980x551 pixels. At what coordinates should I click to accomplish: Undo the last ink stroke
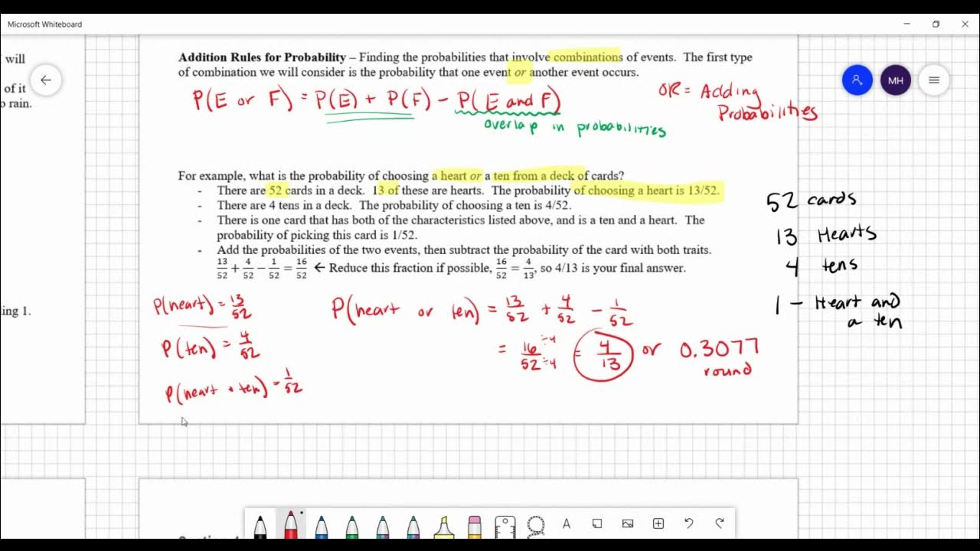click(688, 523)
